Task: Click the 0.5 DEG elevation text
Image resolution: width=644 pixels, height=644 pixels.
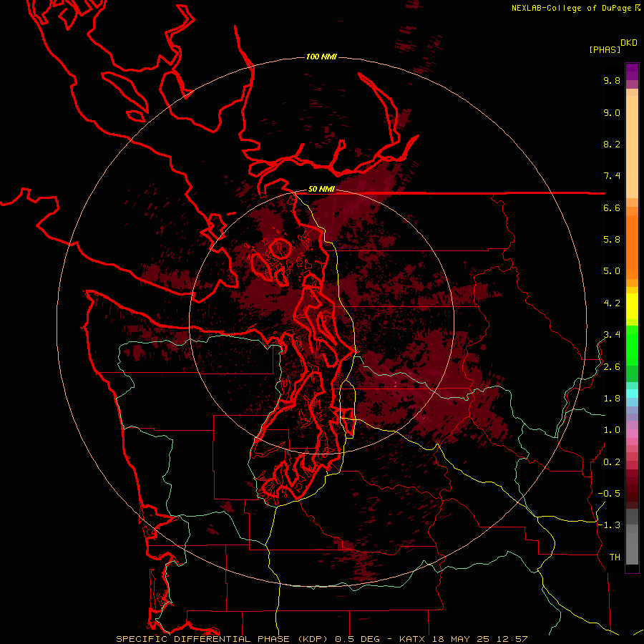Action: (358, 639)
